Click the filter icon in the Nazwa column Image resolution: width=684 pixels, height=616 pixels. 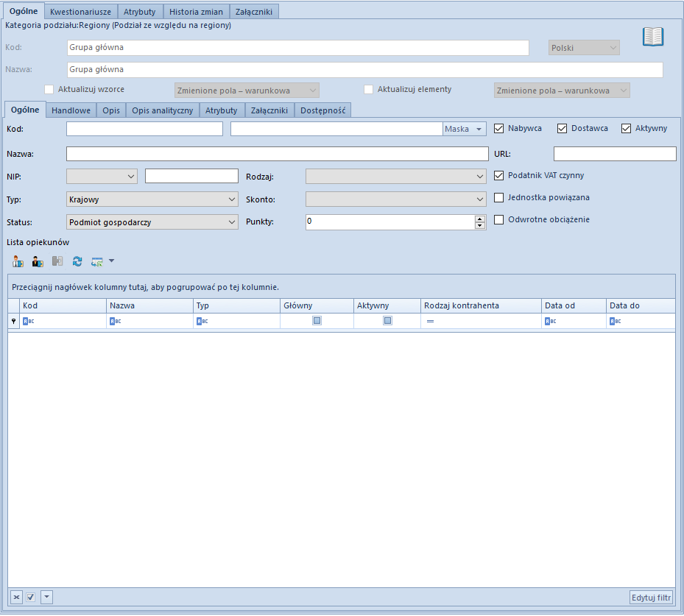[x=115, y=322]
